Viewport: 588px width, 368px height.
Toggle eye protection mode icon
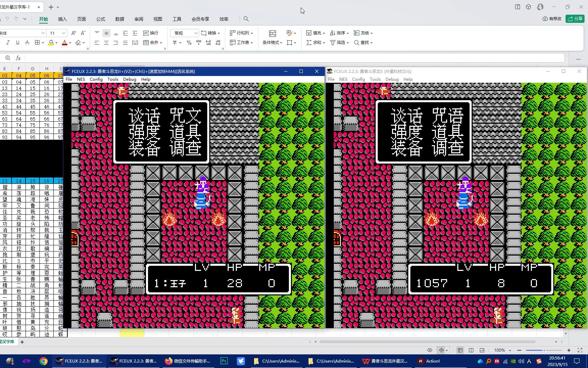(430, 350)
